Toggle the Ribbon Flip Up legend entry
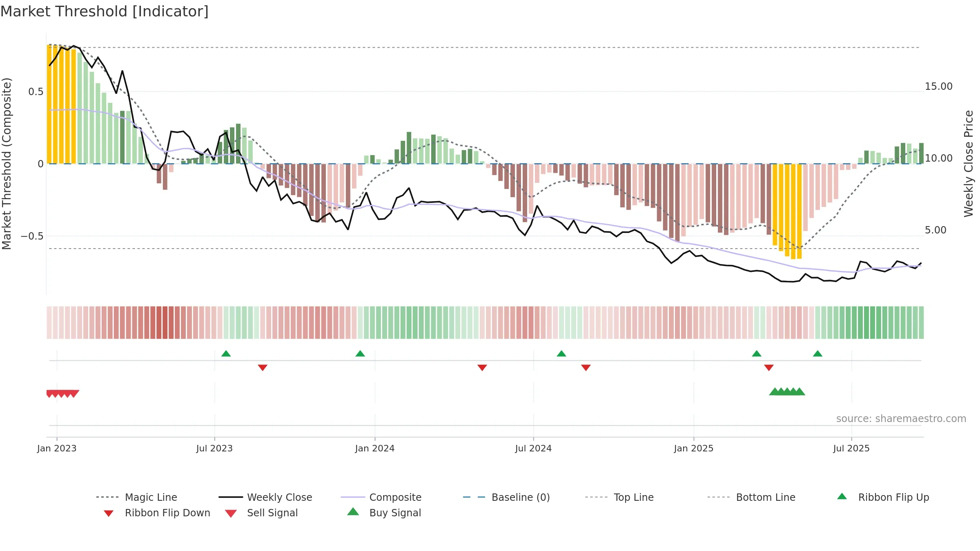This screenshot has height=551, width=980. tap(883, 497)
